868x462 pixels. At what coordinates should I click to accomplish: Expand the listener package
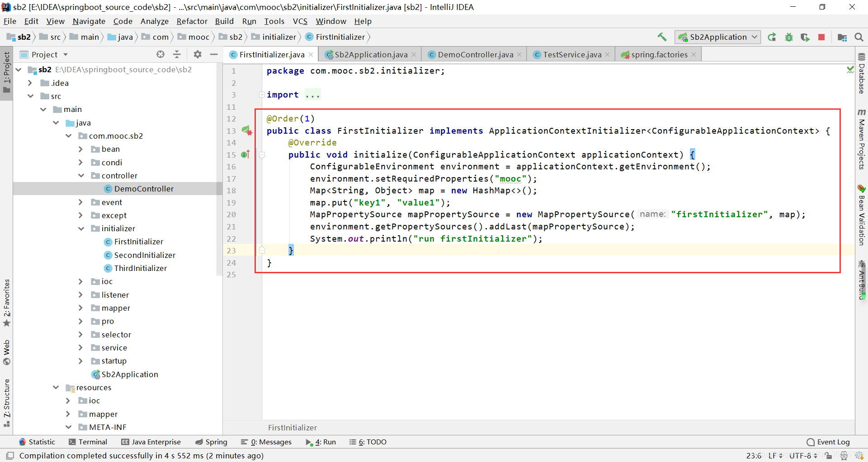(x=80, y=295)
